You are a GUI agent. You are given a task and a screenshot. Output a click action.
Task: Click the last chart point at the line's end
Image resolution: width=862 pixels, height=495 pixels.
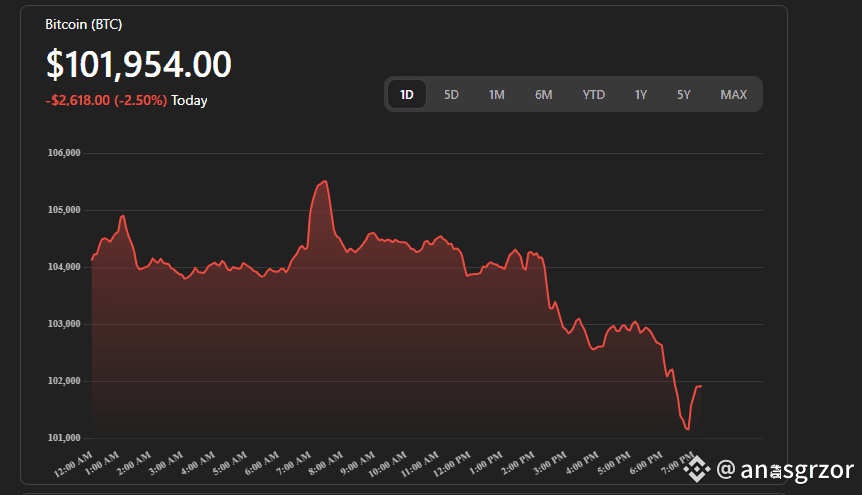tap(700, 386)
